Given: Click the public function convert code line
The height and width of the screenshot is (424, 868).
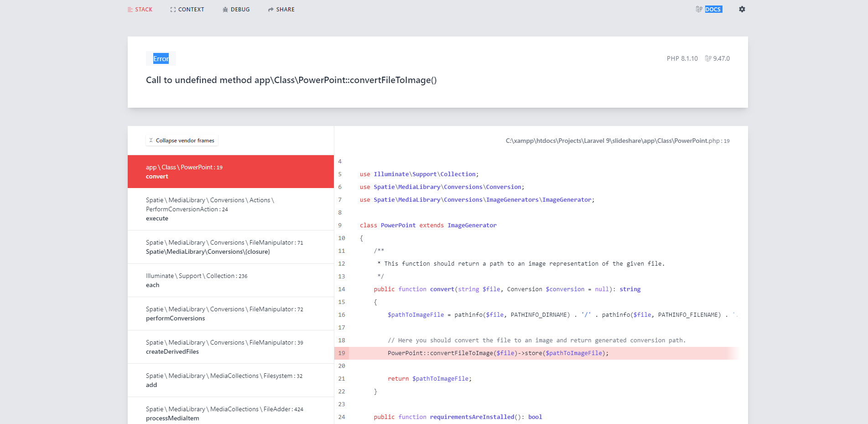Looking at the screenshot, I should click(x=507, y=289).
